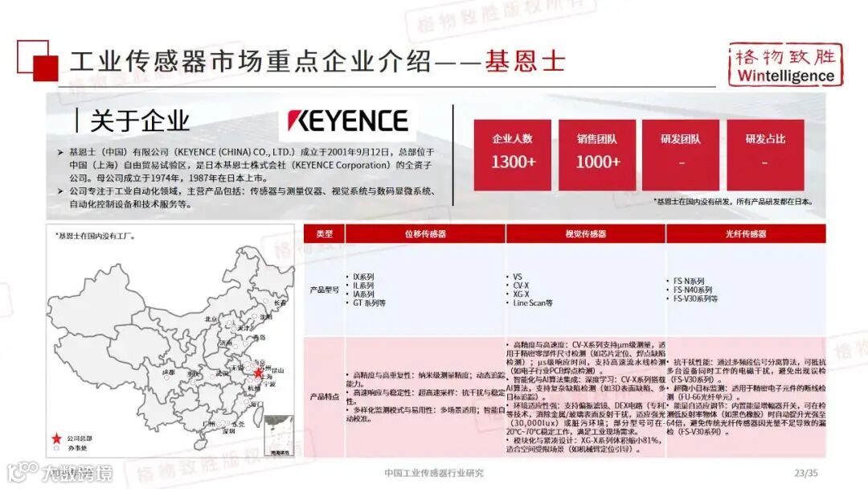Click the 产品型号 row label

pos(325,290)
